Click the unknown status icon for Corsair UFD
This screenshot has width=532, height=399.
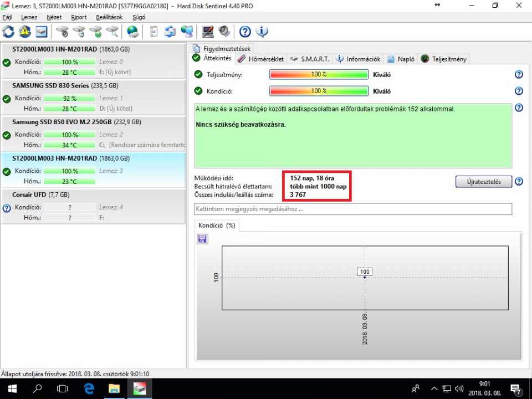7,208
